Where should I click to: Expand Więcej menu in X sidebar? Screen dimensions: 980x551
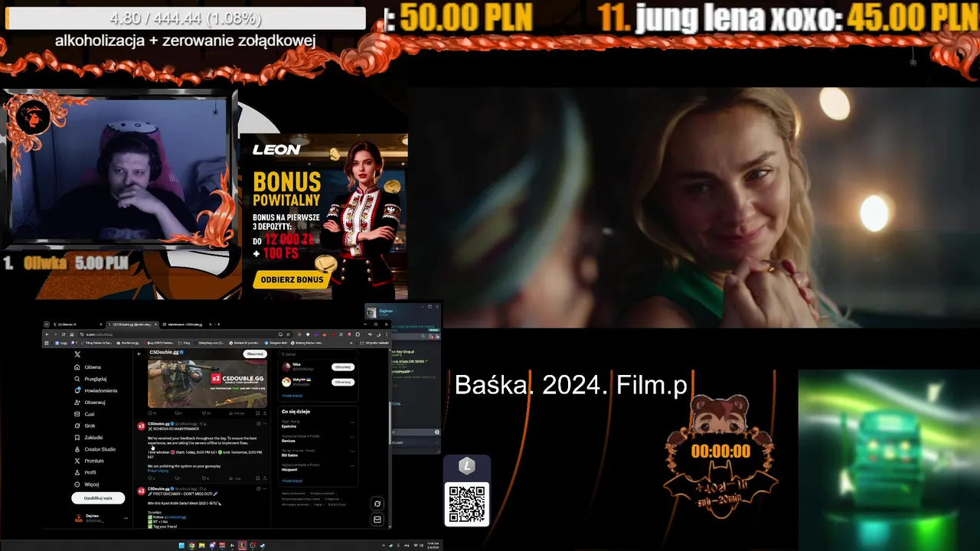click(87, 484)
